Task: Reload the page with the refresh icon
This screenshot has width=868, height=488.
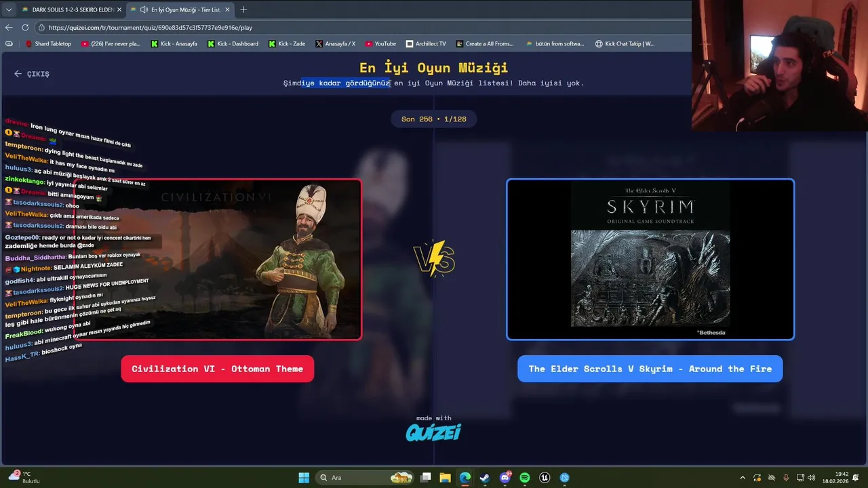Action: pyautogui.click(x=25, y=27)
